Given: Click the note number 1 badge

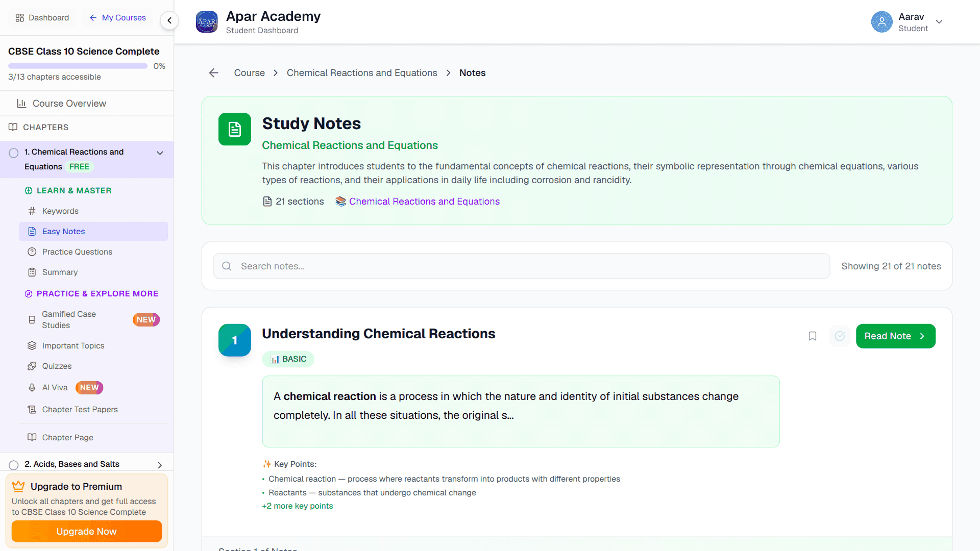Looking at the screenshot, I should [x=235, y=340].
